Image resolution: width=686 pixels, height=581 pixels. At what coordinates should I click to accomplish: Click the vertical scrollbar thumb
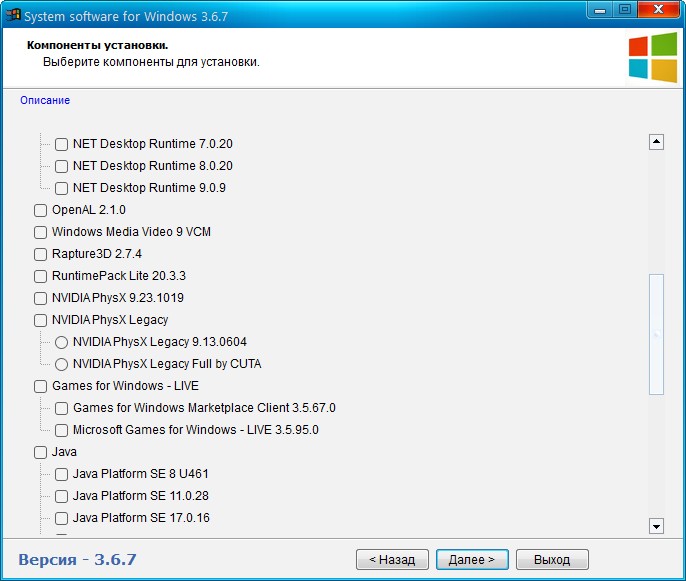[x=656, y=335]
